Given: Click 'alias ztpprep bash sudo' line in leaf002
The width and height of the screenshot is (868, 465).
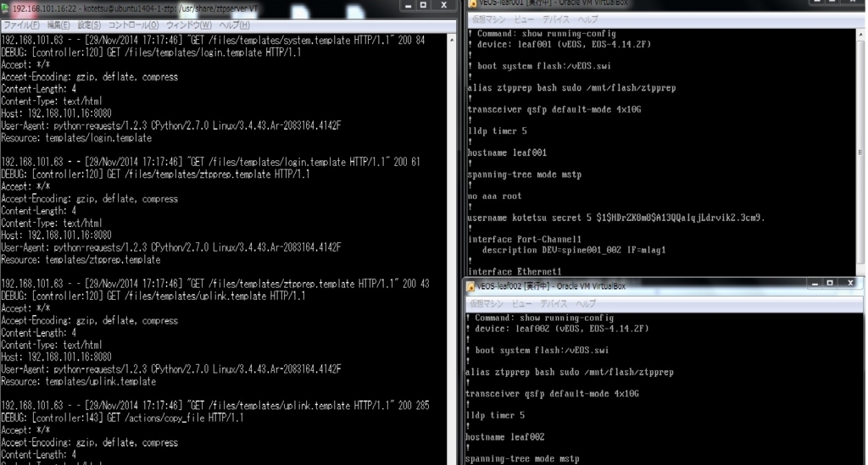Looking at the screenshot, I should coord(570,372).
